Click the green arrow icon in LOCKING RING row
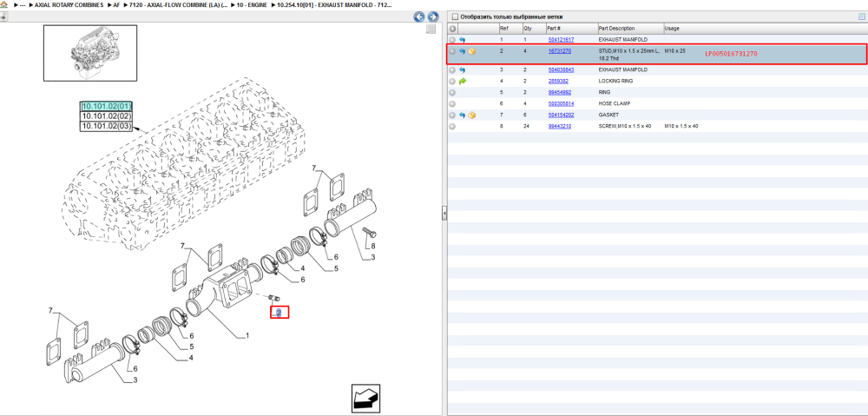The image size is (868, 416). coord(463,82)
